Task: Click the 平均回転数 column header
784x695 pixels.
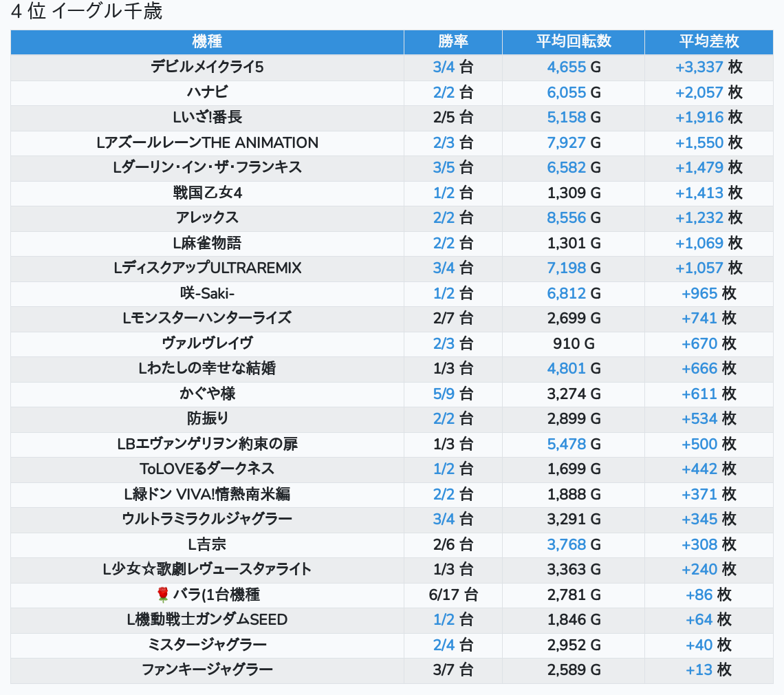Action: 574,41
